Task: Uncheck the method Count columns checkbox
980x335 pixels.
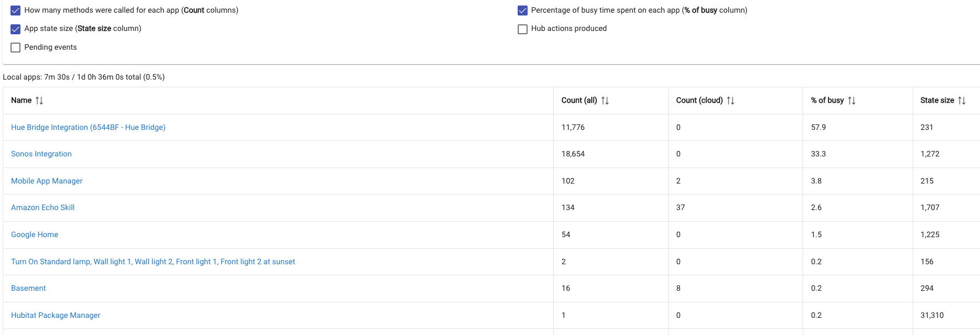Action: (x=15, y=11)
